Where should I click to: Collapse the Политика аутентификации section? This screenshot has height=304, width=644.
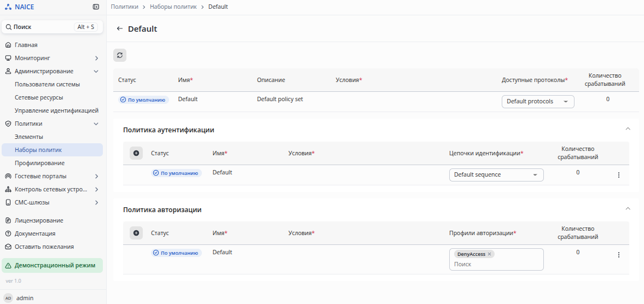[x=628, y=129]
